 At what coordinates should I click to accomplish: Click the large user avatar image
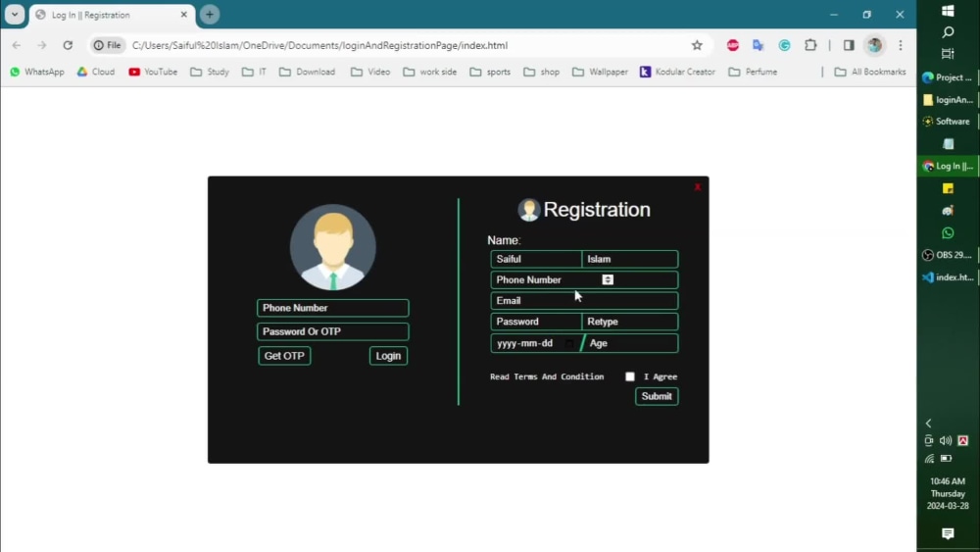[333, 247]
